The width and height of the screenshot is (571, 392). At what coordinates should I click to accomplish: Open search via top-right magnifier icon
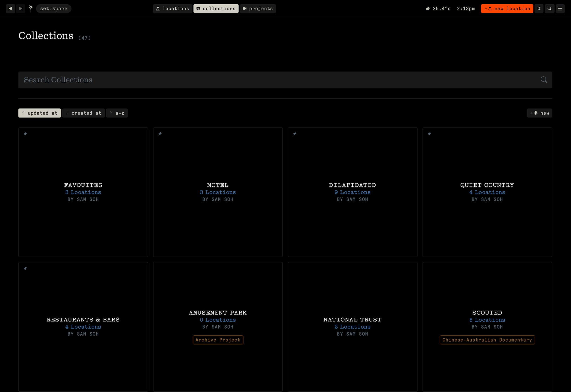(549, 9)
